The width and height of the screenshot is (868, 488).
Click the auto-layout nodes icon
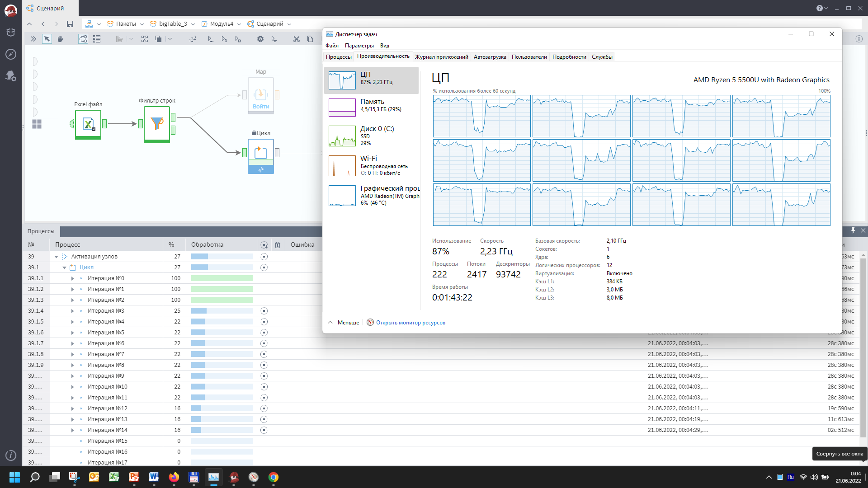145,39
